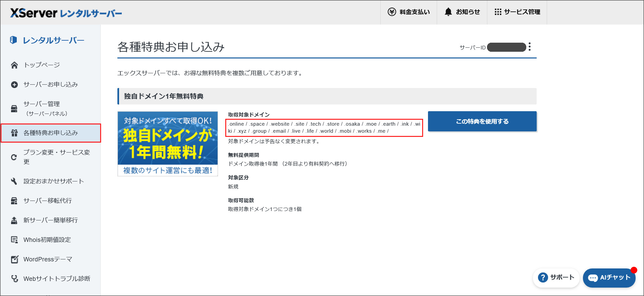
Task: Open the AIチャット floating button
Action: click(x=609, y=278)
